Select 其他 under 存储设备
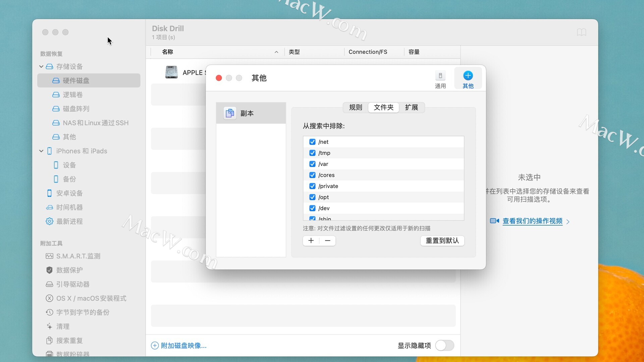 click(89, 137)
